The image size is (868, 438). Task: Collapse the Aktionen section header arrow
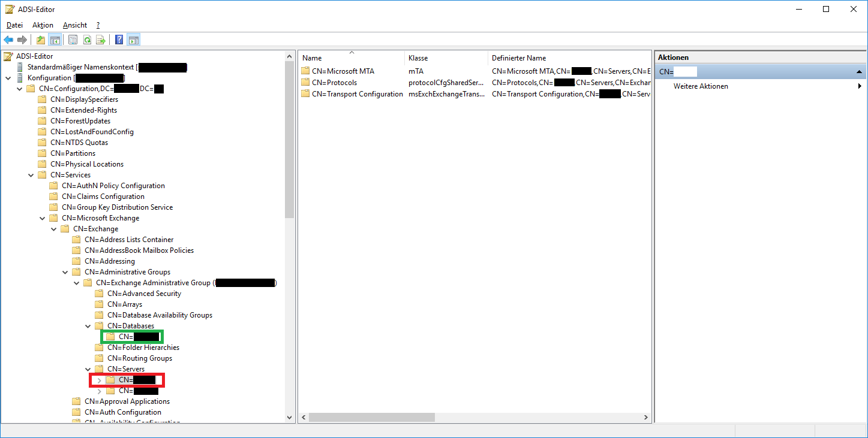[x=858, y=72]
